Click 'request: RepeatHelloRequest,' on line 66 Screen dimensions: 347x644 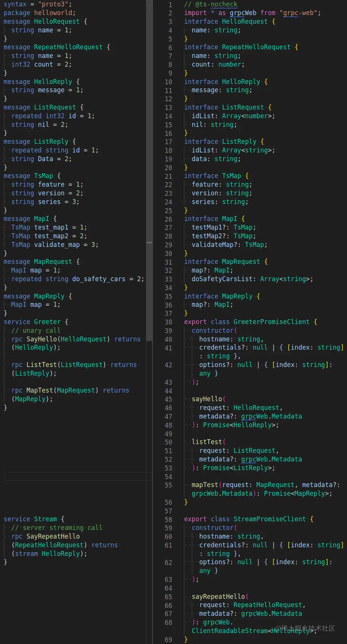click(x=252, y=605)
